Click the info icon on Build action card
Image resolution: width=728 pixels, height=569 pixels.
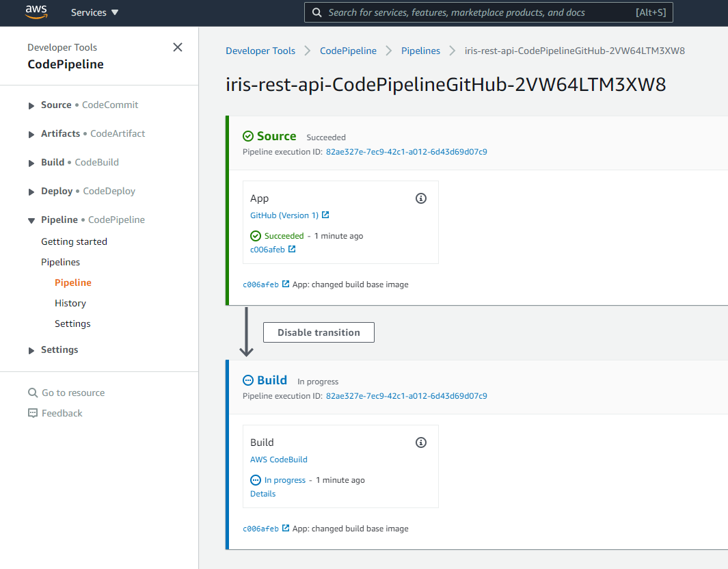tap(421, 442)
